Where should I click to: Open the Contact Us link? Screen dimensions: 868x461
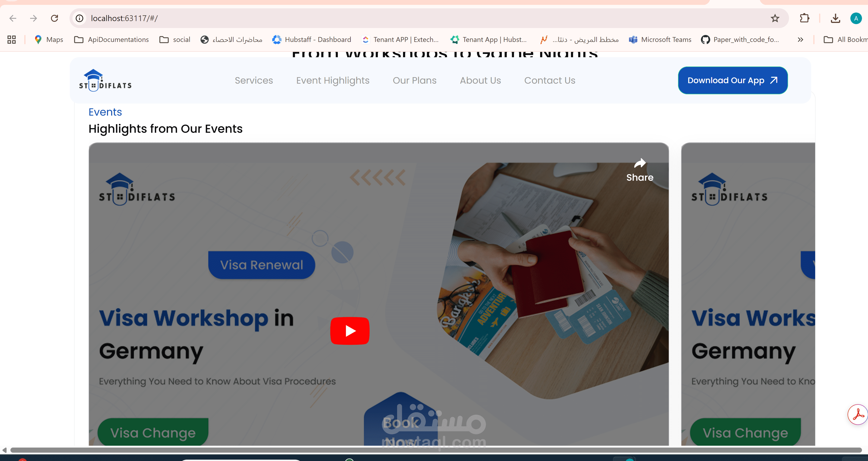(550, 80)
